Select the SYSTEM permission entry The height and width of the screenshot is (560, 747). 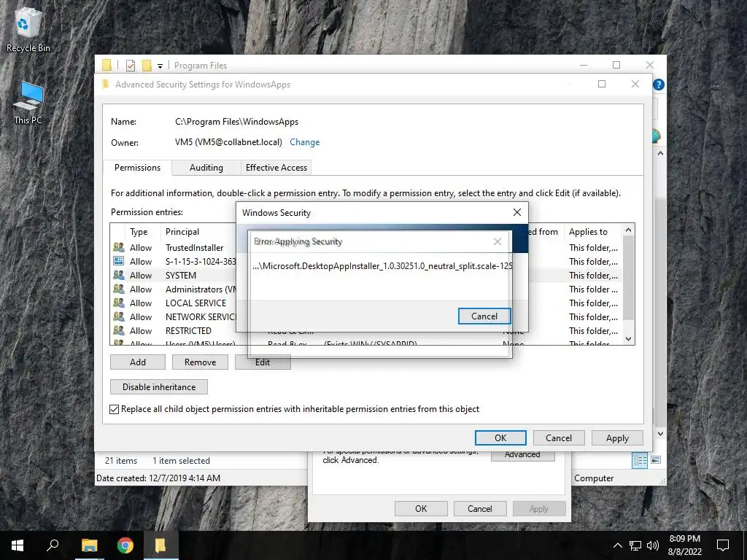181,275
